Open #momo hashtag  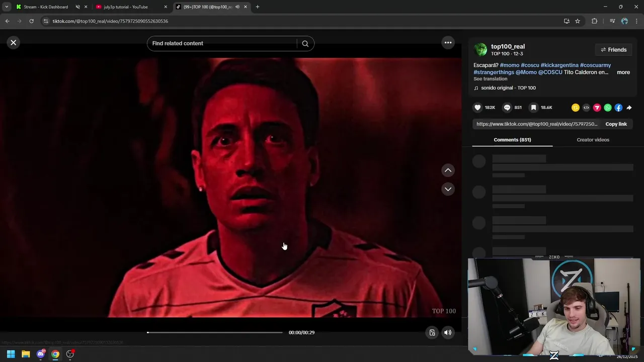tap(510, 65)
